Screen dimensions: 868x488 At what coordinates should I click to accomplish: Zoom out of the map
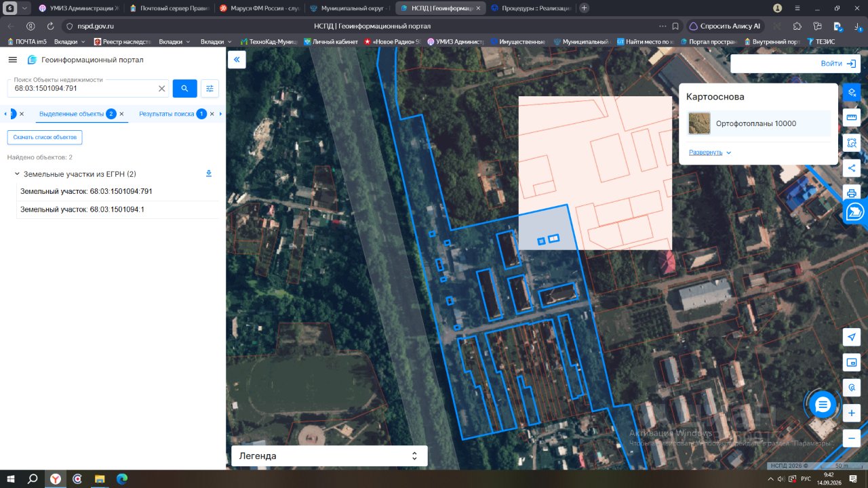coord(852,438)
